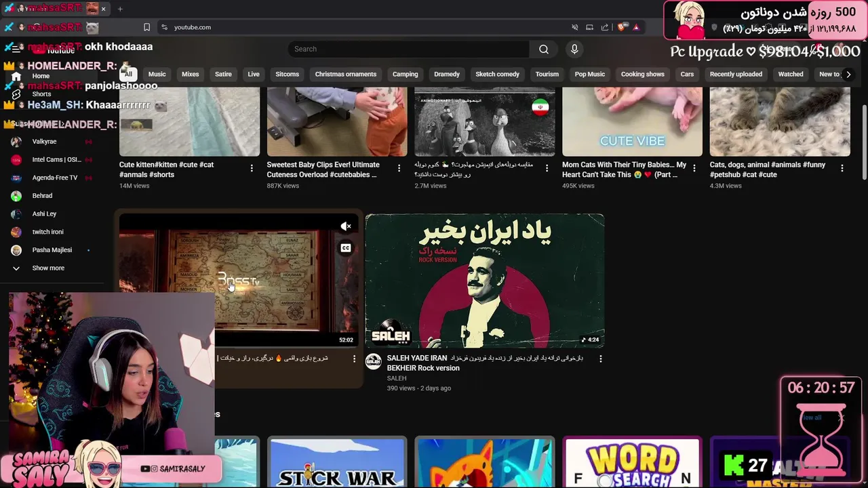Click the YouTube search input field

click(408, 49)
